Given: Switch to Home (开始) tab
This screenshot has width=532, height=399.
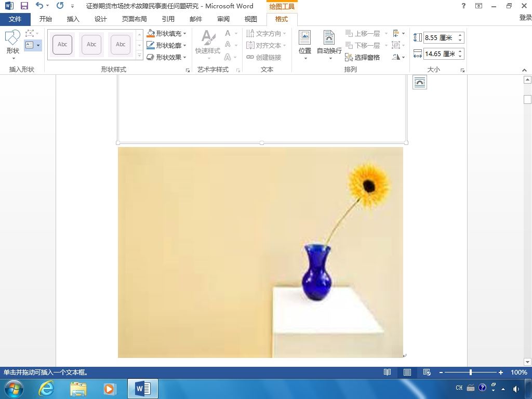Looking at the screenshot, I should point(46,19).
